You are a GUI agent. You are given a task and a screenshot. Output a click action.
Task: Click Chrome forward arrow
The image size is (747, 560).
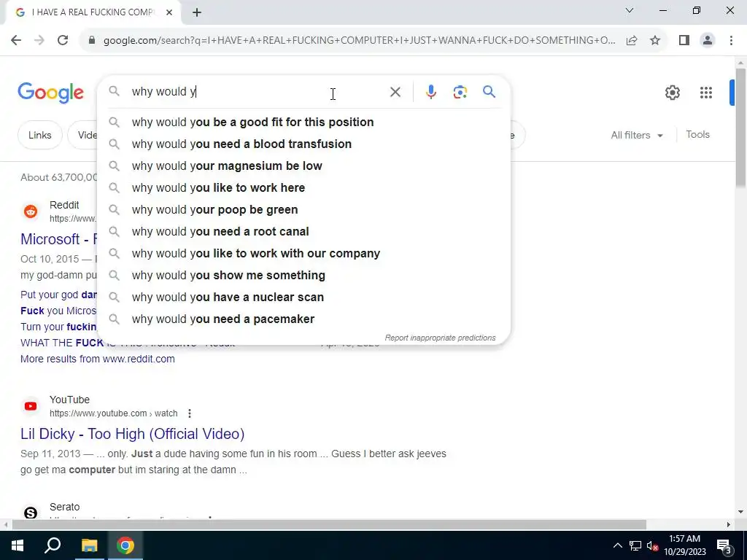coord(39,40)
